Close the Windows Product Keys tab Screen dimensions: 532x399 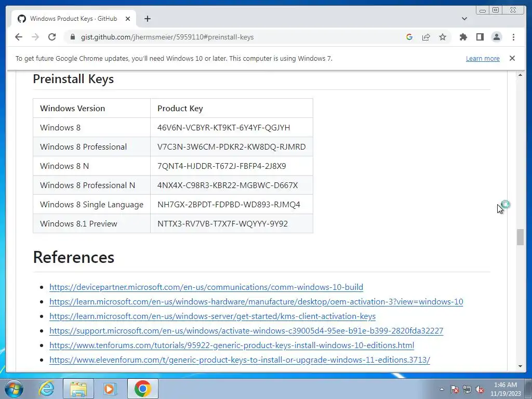click(128, 19)
